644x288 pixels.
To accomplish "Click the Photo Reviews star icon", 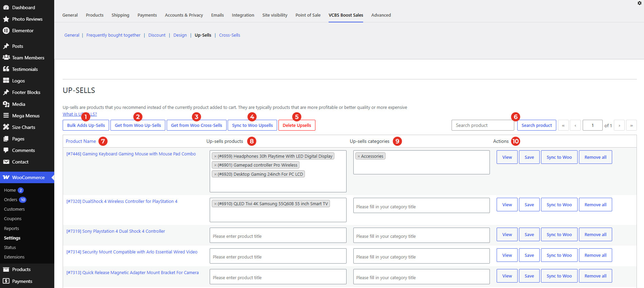I will click(x=6, y=19).
